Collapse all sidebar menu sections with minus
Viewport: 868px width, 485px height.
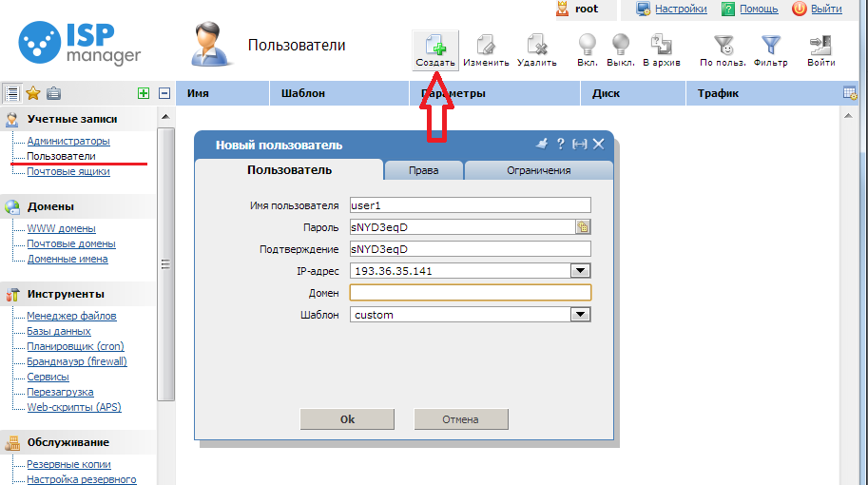164,93
